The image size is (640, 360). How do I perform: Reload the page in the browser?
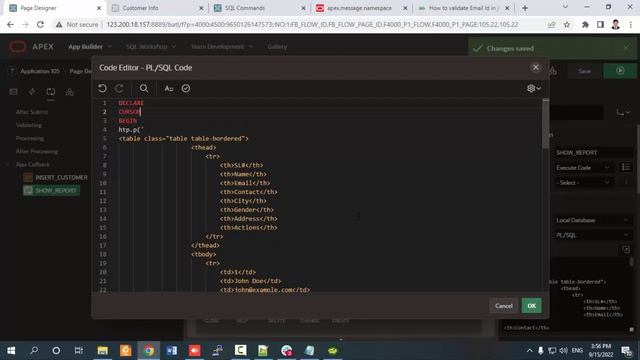(x=40, y=24)
